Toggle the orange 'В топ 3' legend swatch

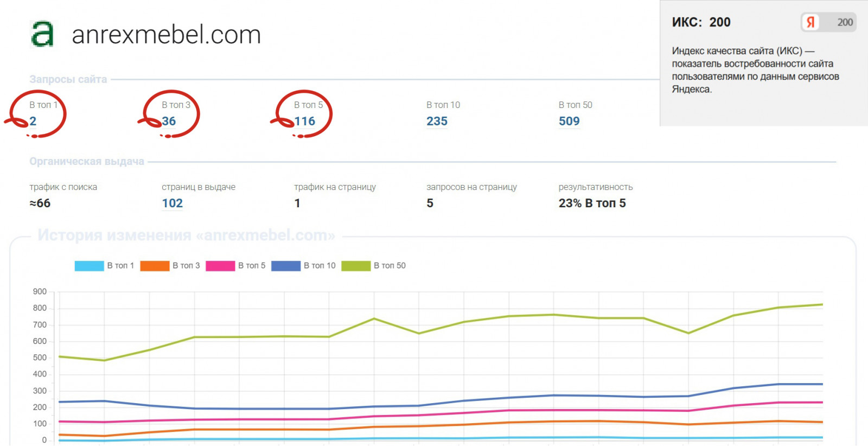(x=155, y=266)
